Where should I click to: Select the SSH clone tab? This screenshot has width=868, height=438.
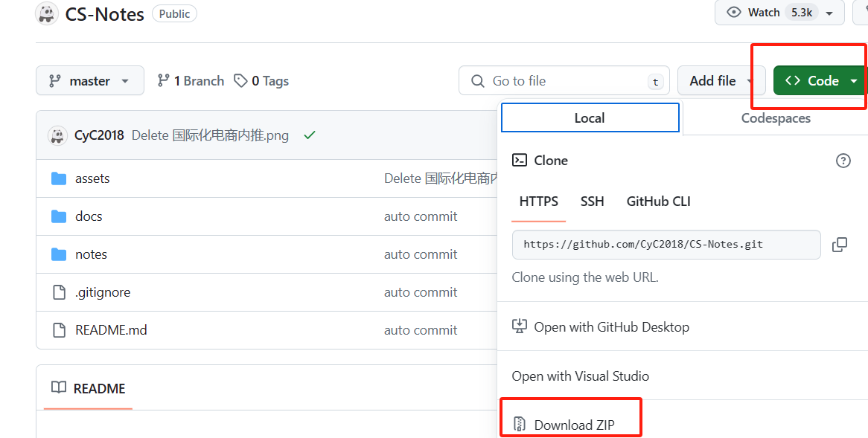pos(593,202)
